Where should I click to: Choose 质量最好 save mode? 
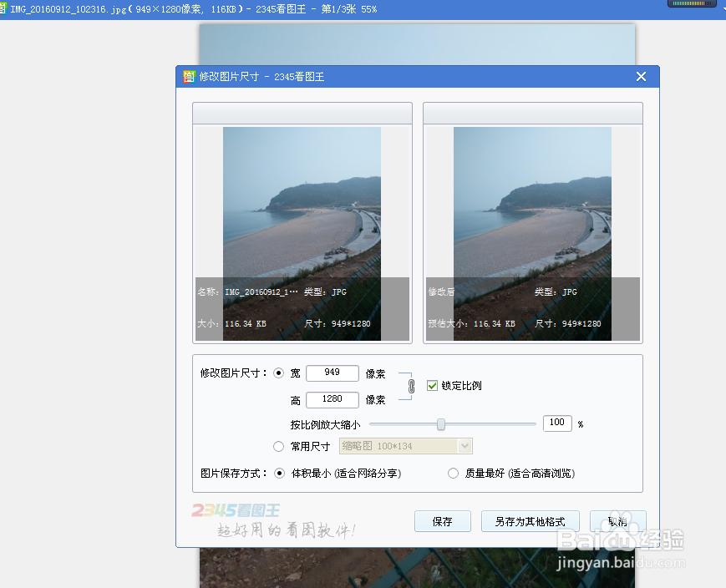(454, 474)
